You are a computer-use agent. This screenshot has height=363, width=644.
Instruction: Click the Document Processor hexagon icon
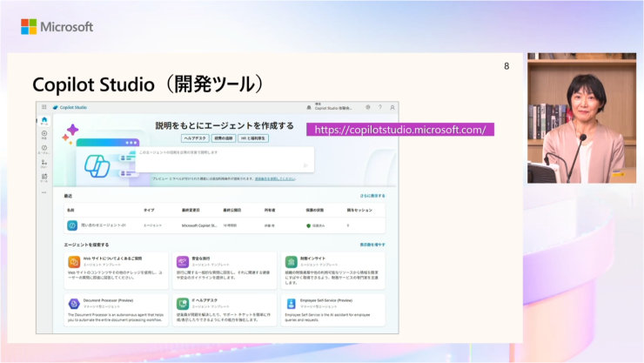[74, 304]
